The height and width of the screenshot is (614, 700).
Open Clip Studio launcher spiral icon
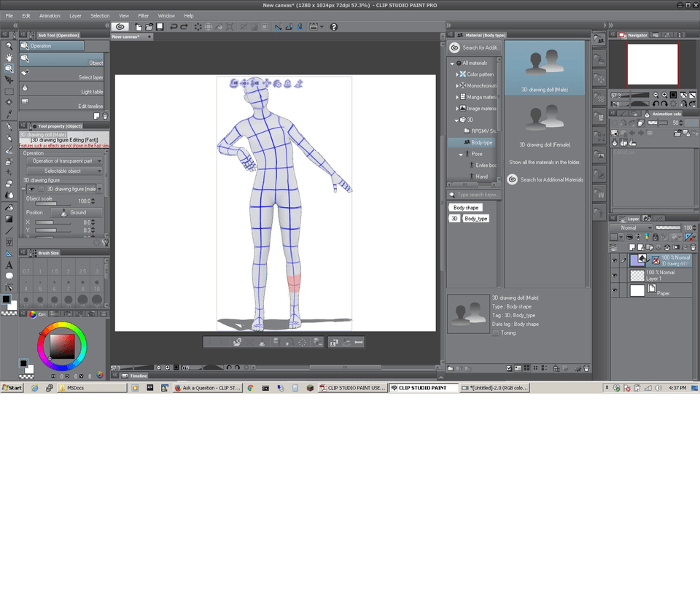(120, 27)
